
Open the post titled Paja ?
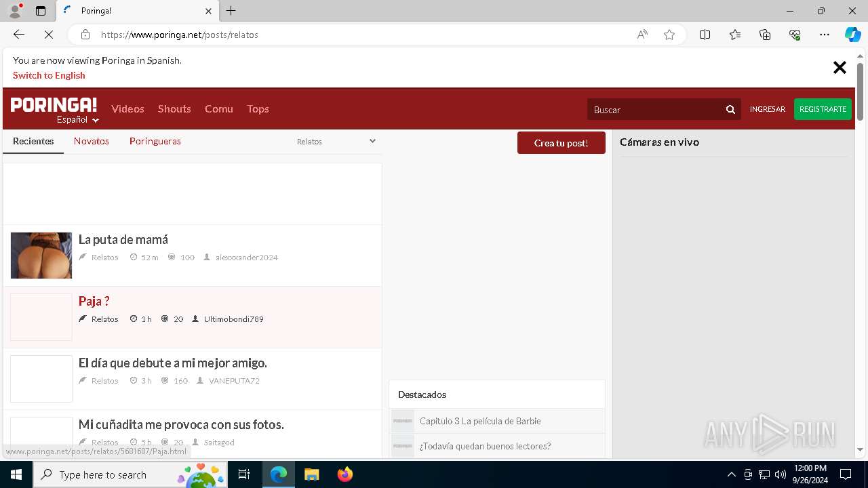[94, 301]
